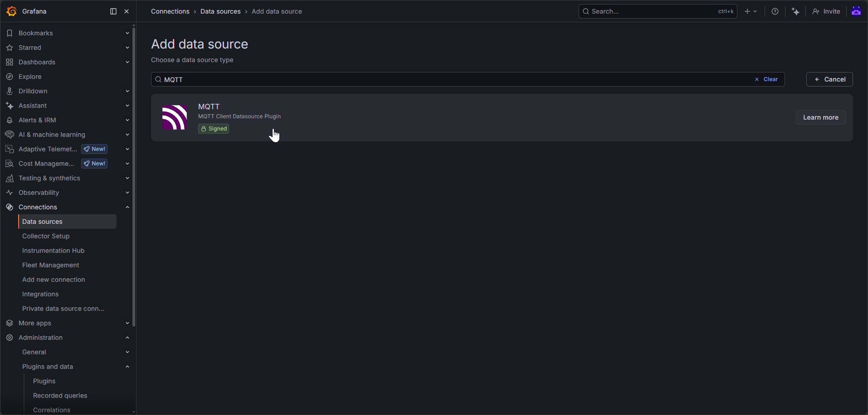Click the Testing & synthetics icon
This screenshot has width=868, height=415.
click(x=10, y=178)
